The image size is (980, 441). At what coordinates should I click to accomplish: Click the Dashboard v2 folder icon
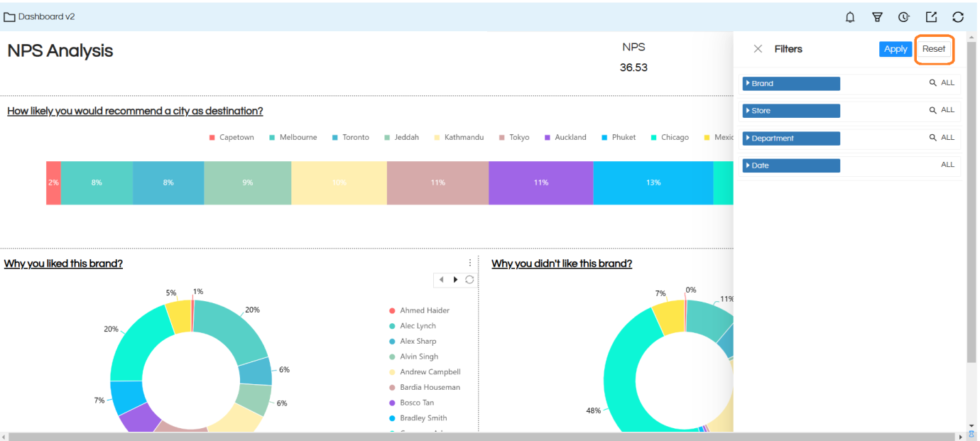coord(10,17)
